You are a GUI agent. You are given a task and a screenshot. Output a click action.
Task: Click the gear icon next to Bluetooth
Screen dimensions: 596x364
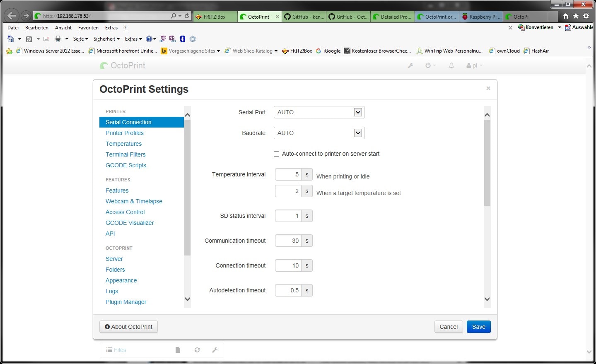click(x=193, y=39)
